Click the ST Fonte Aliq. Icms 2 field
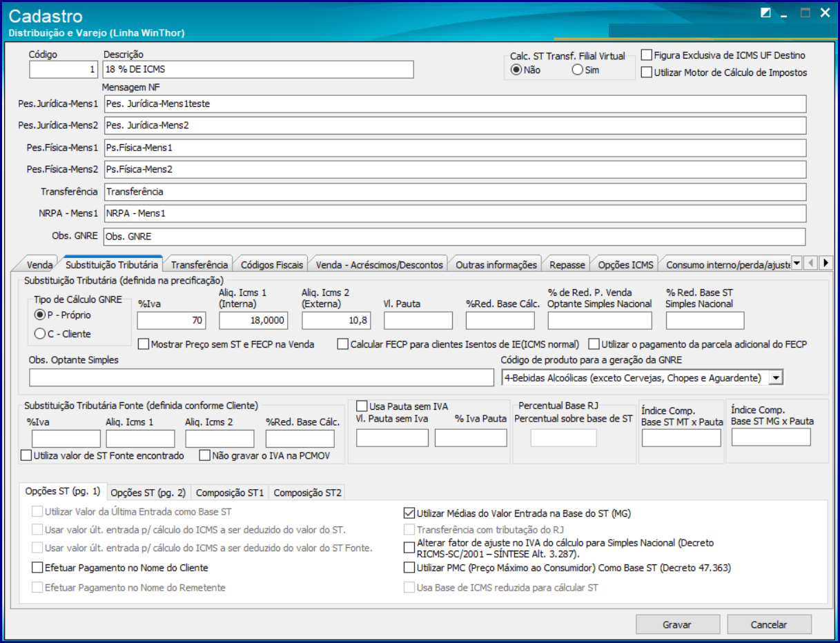 (x=220, y=439)
